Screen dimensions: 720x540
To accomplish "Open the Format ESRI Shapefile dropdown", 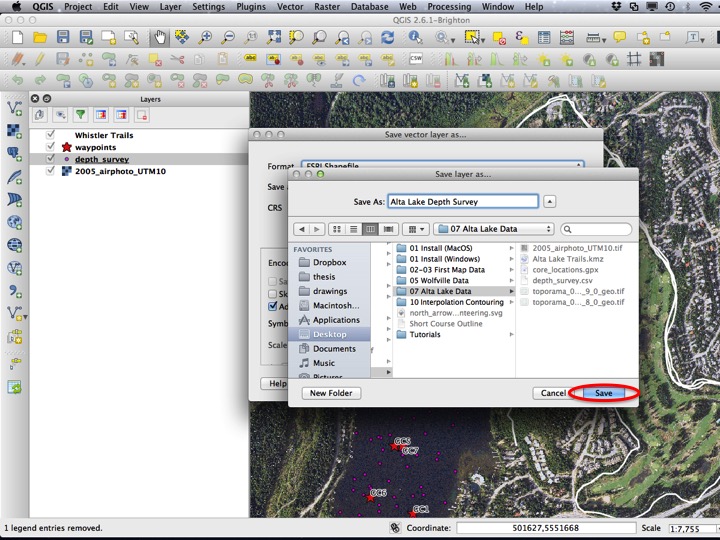I will tap(442, 165).
